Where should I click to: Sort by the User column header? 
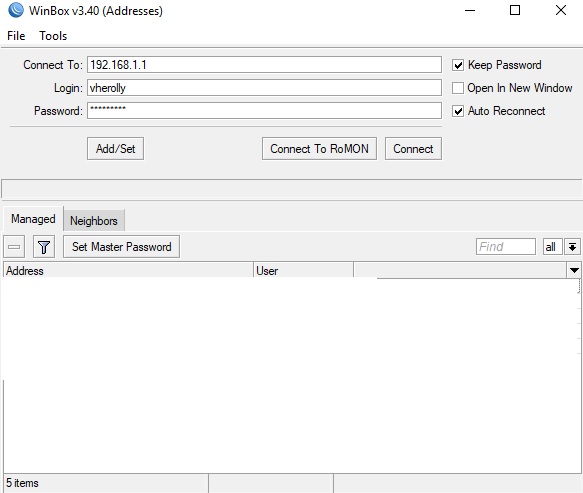click(303, 270)
